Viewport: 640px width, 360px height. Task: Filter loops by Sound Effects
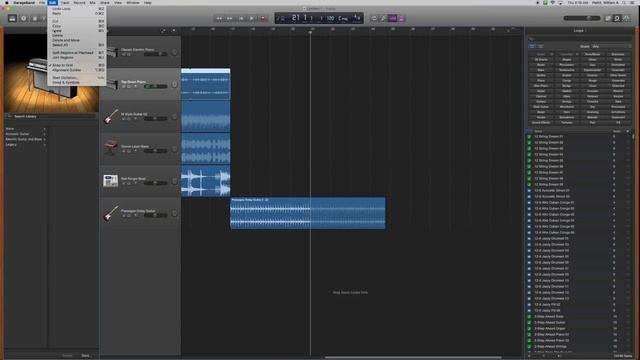tap(541, 122)
